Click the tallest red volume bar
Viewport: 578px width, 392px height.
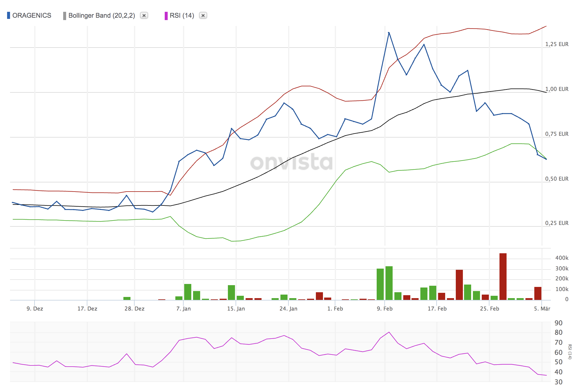[503, 277]
